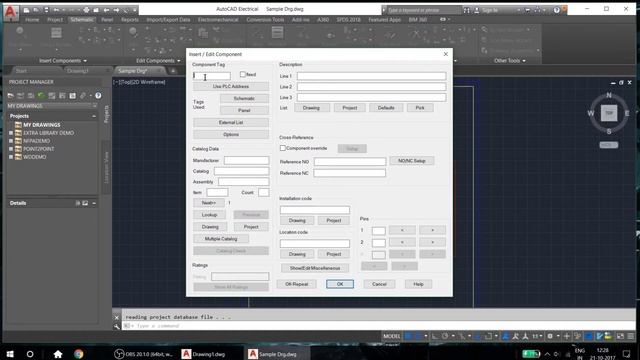The image size is (640, 360).
Task: Click the MODEL button in status bar
Action: pyautogui.click(x=391, y=336)
